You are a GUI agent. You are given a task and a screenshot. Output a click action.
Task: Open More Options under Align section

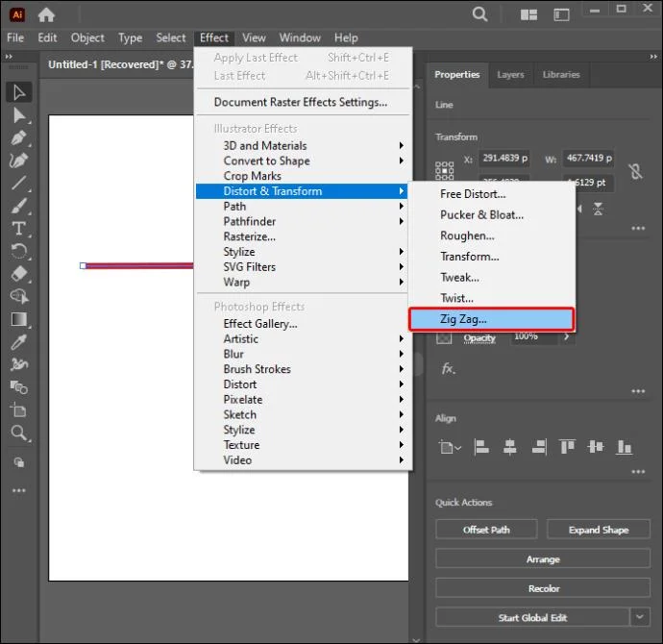(638, 472)
